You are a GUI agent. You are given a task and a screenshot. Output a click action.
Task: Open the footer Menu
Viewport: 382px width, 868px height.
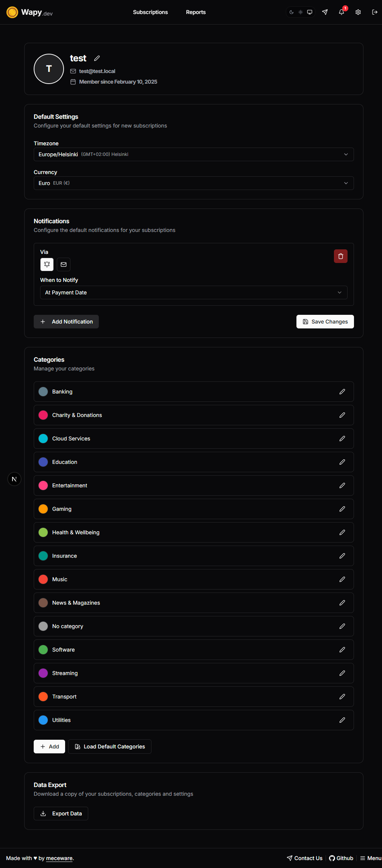pos(371,858)
